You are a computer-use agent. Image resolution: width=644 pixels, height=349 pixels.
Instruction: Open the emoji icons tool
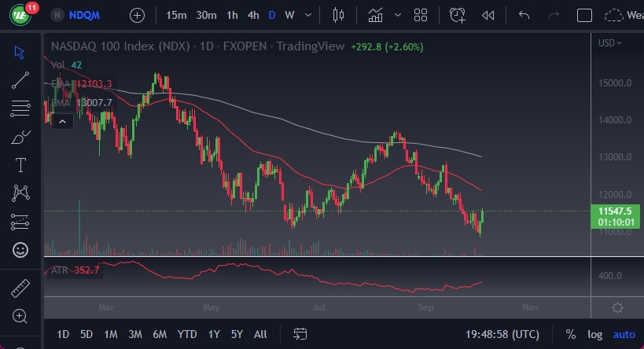(20, 250)
